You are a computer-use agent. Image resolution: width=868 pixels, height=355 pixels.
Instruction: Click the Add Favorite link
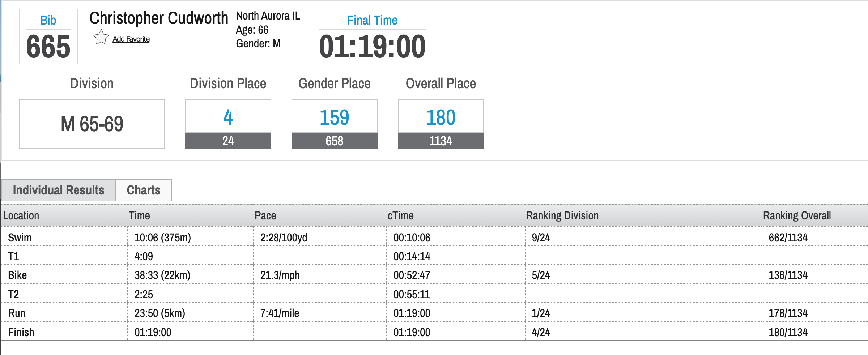pos(131,39)
